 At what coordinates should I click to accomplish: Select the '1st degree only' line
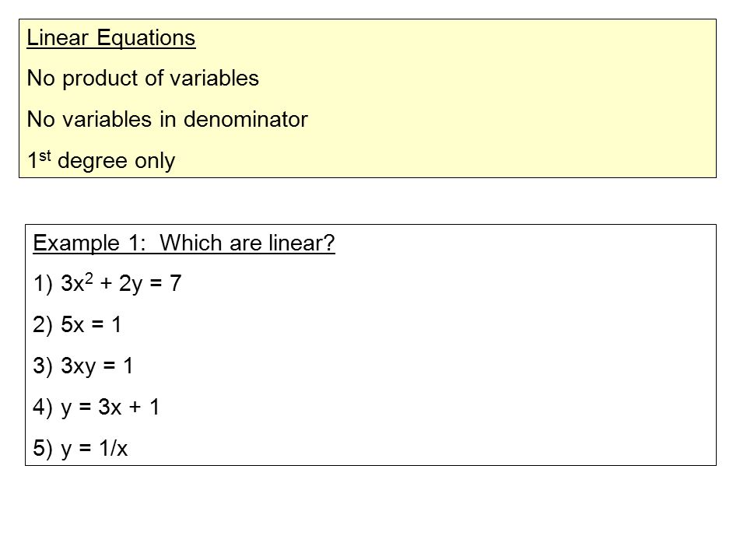[101, 160]
